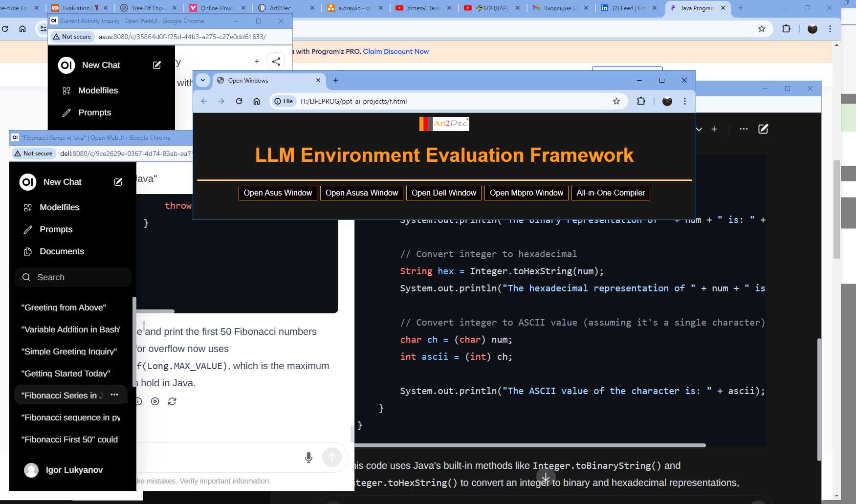Image resolution: width=856 pixels, height=504 pixels.
Task: Open the Chrome three-dot menu in f.html window
Action: pos(685,101)
